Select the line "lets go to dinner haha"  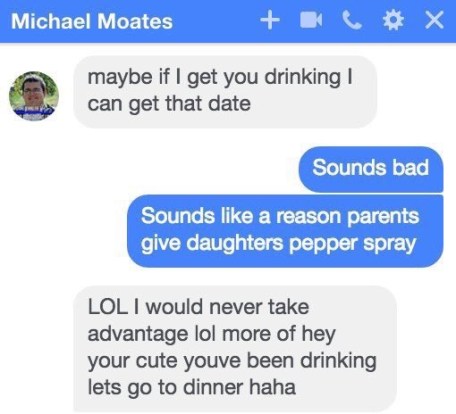(192, 387)
